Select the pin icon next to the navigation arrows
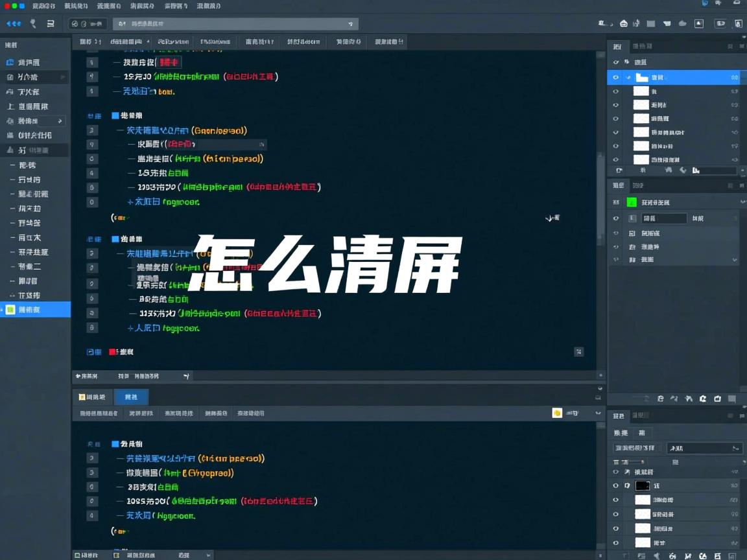The height and width of the screenshot is (560, 747). tap(31, 23)
